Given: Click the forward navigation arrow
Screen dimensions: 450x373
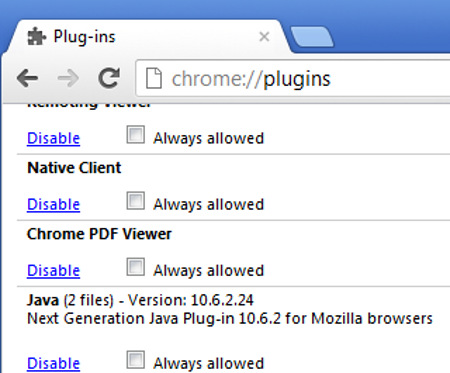Looking at the screenshot, I should [68, 78].
